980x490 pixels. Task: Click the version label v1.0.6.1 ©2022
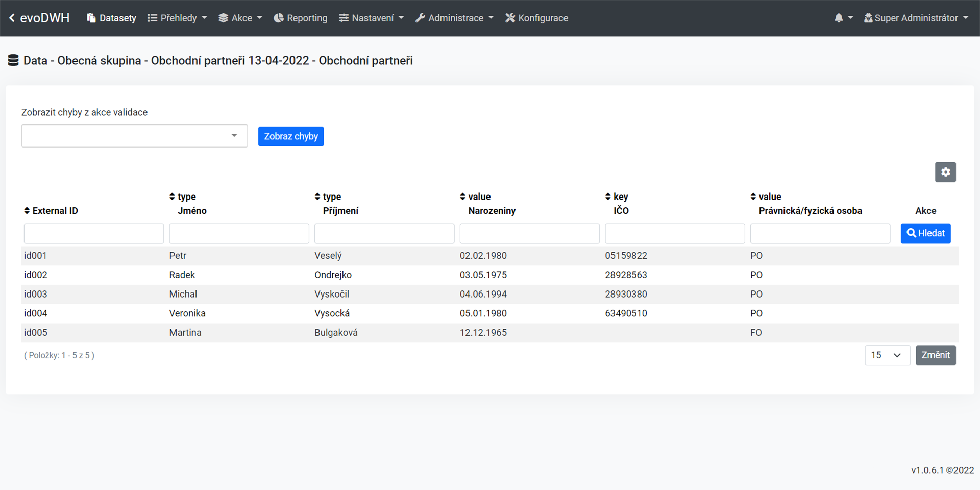tap(942, 470)
